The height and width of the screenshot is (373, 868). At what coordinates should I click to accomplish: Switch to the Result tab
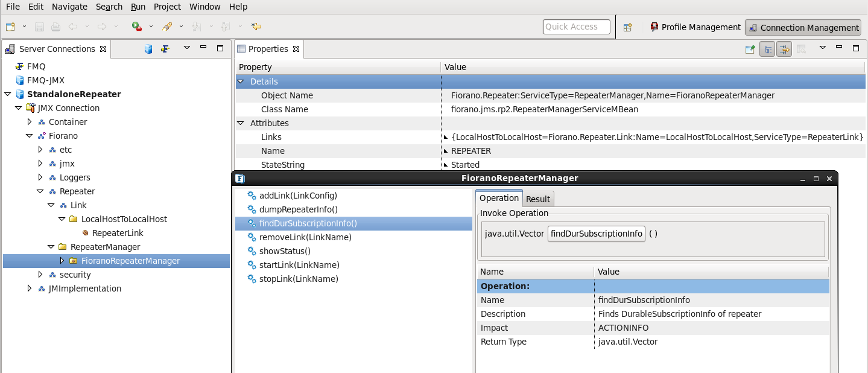(x=537, y=199)
